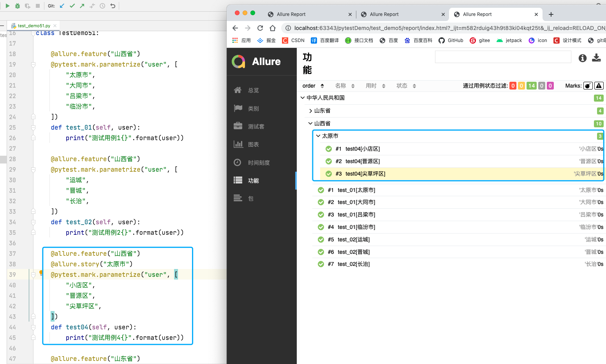Click the Git commit checkmark icon

pyautogui.click(x=72, y=6)
